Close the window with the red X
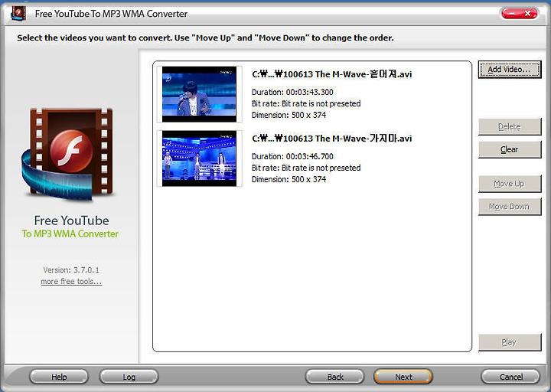The height and width of the screenshot is (392, 551). pos(527,13)
